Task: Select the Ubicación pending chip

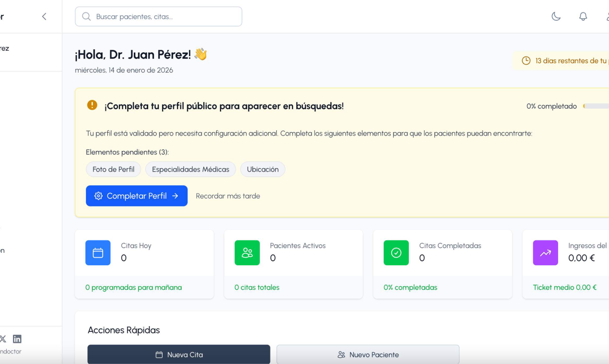Action: point(262,170)
